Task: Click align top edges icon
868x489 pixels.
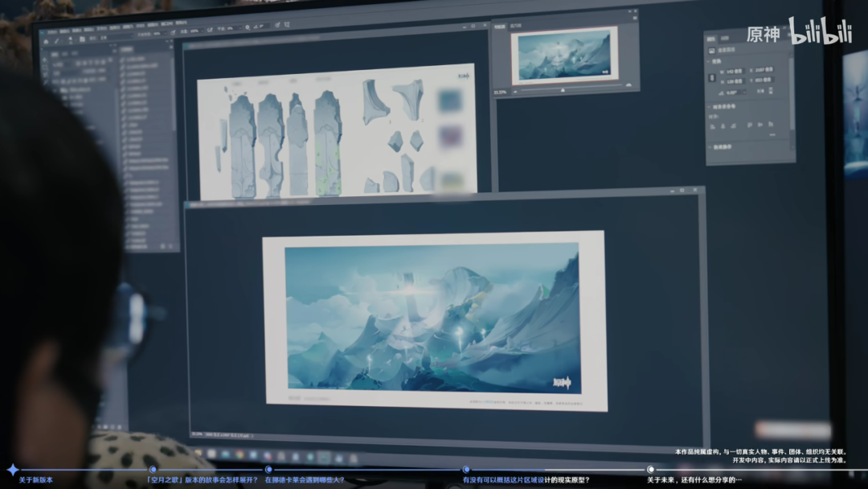Action: (750, 125)
